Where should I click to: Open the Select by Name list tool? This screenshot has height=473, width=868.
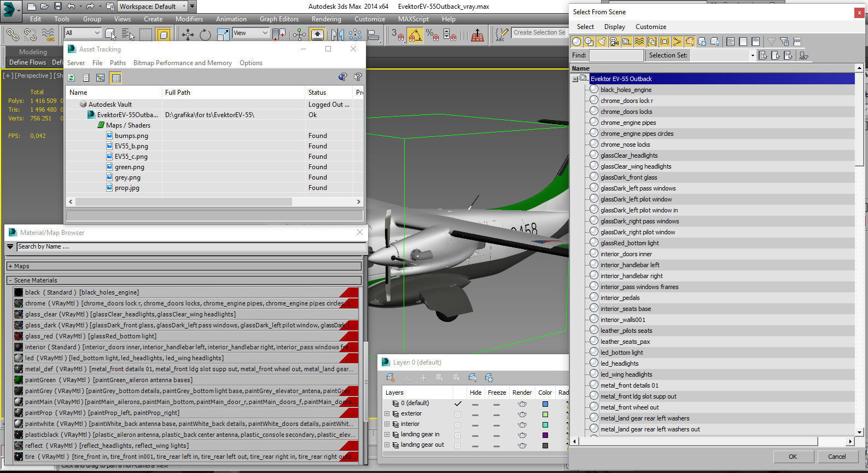(127, 34)
